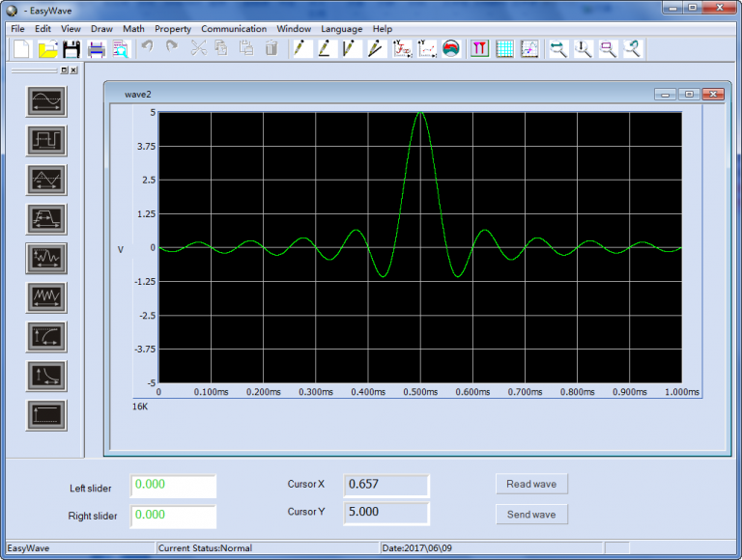Click the Save disk icon in toolbar

coord(71,49)
